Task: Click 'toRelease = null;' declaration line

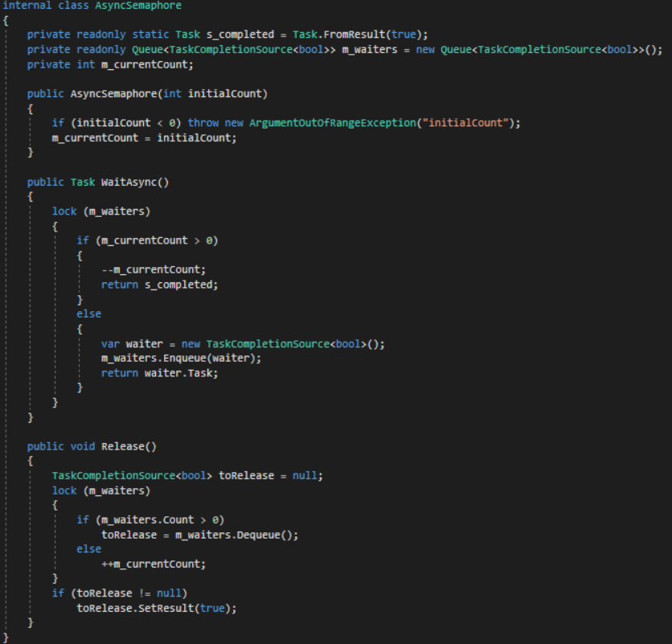Action: [x=187, y=476]
